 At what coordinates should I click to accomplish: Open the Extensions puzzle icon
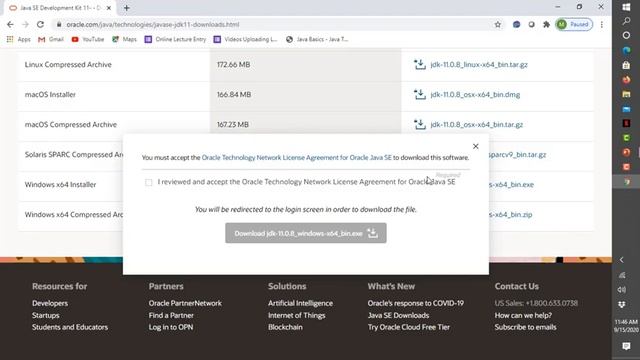(546, 24)
